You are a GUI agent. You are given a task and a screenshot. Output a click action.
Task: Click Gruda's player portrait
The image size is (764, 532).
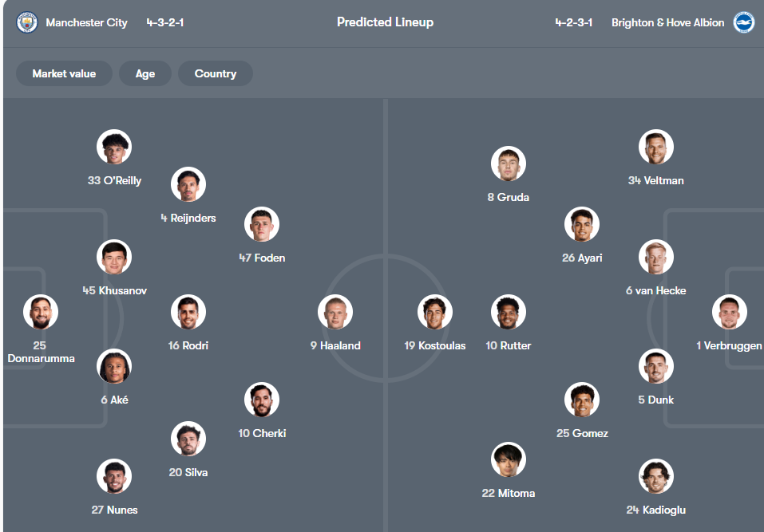click(x=509, y=163)
